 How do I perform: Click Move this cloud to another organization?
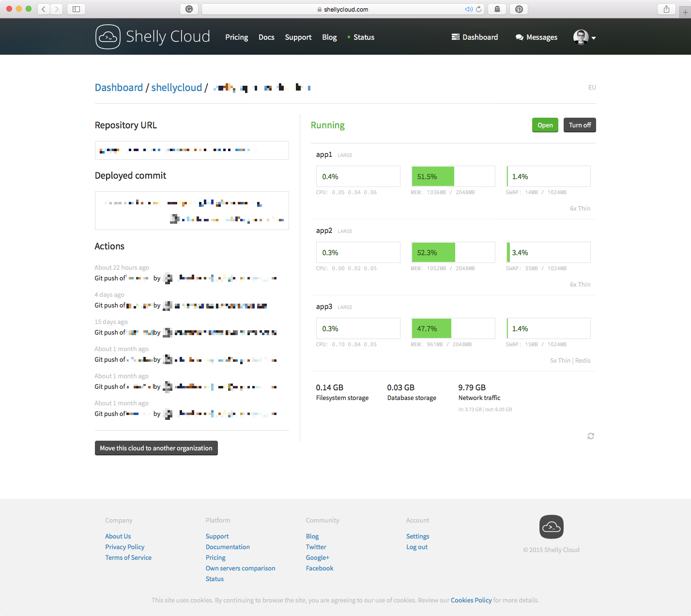point(156,448)
